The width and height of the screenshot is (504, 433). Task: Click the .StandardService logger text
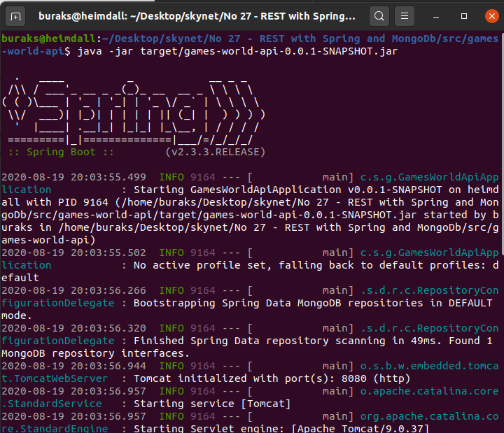coord(52,404)
